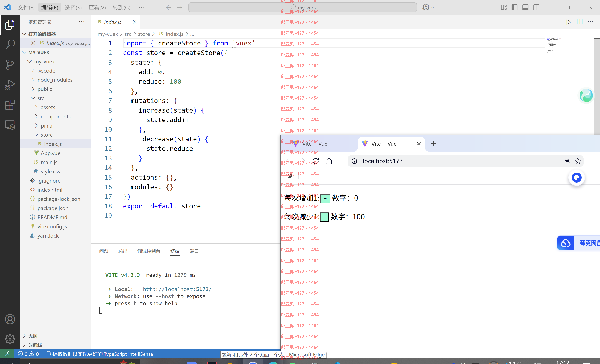
Task: Click the 夸克网盘 cloud button
Action: (578, 243)
